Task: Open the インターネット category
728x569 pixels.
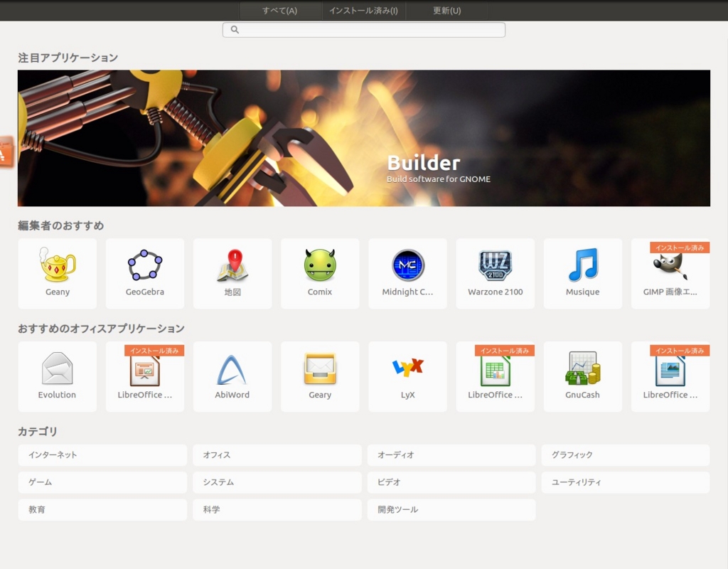Action: coord(102,455)
